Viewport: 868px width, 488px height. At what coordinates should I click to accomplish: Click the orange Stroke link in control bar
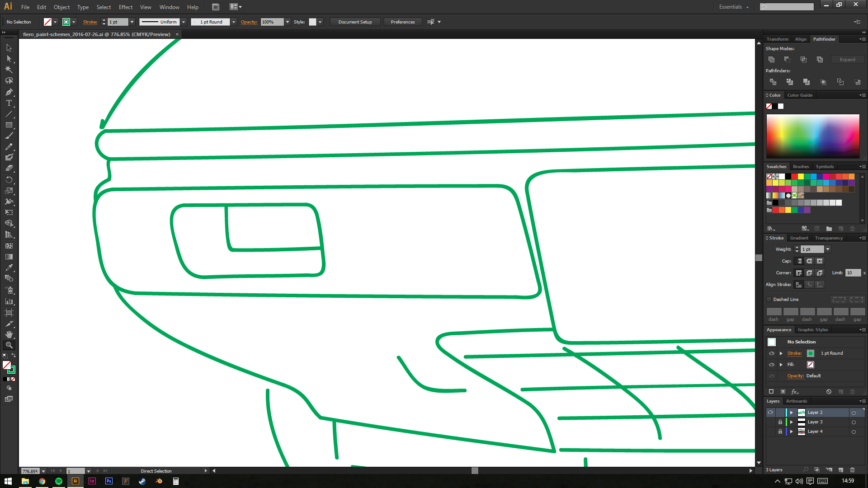(90, 22)
